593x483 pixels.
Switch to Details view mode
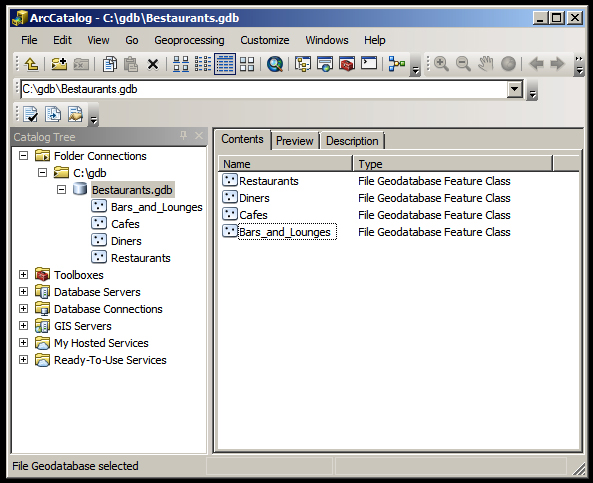click(x=225, y=64)
